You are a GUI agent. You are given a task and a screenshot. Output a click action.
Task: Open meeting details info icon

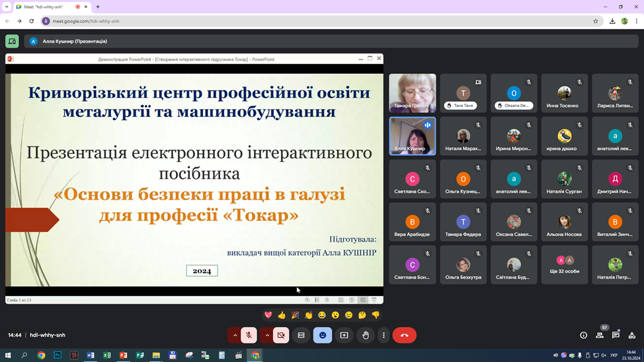coord(583,336)
